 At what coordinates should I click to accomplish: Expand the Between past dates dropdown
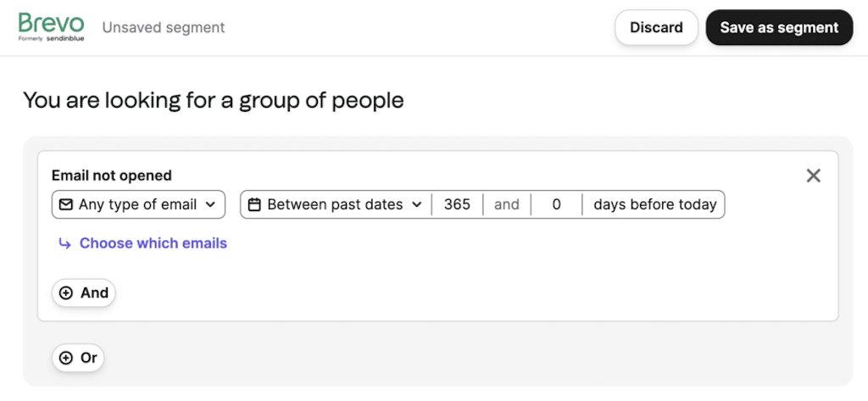pos(335,204)
